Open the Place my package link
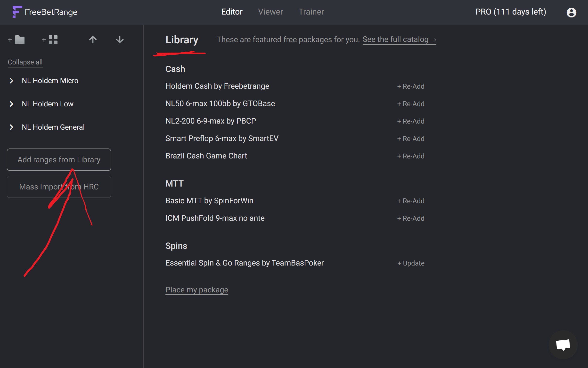The image size is (588, 368). point(196,290)
